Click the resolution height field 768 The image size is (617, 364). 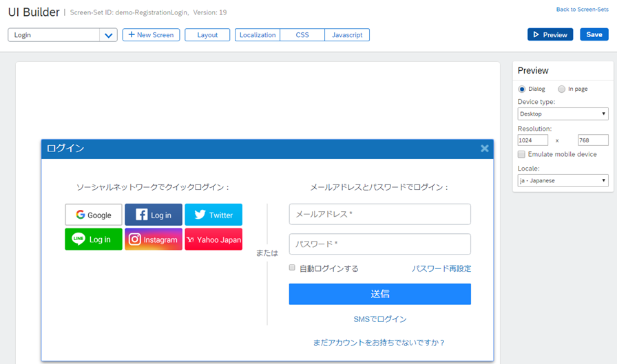point(593,140)
